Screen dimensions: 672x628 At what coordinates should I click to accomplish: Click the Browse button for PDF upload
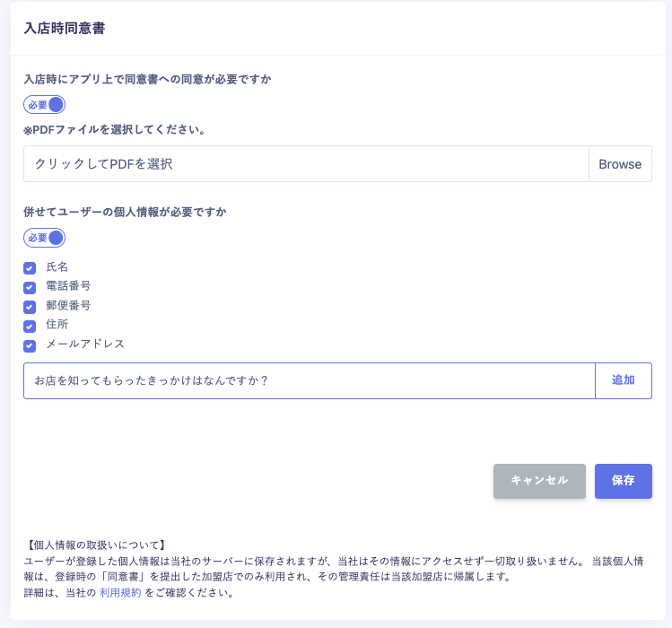pyautogui.click(x=620, y=164)
